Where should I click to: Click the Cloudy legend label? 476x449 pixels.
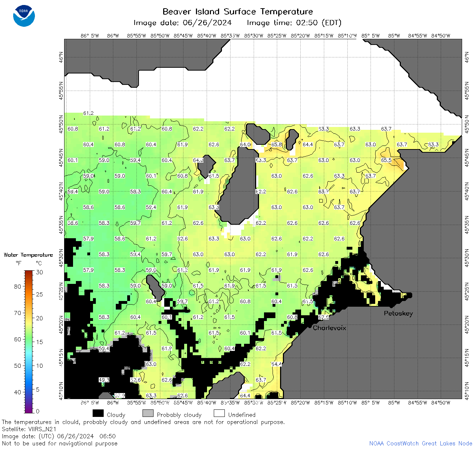click(116, 415)
